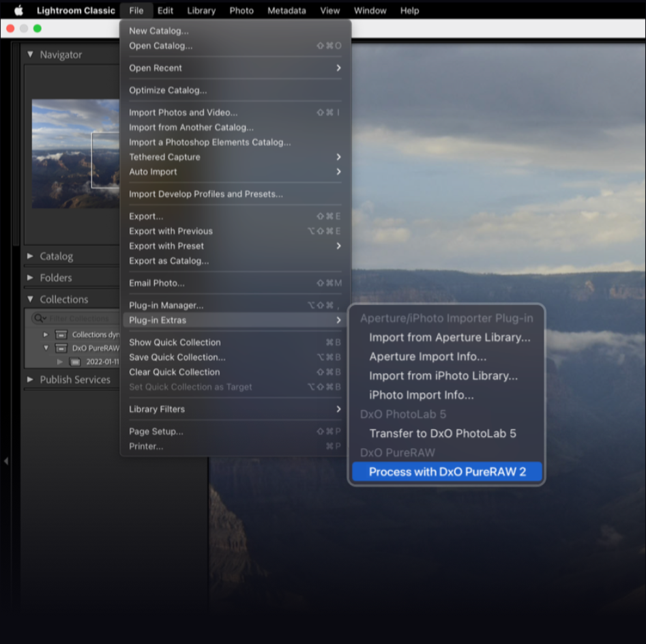Expand the Tethered Capture submenu

(235, 157)
